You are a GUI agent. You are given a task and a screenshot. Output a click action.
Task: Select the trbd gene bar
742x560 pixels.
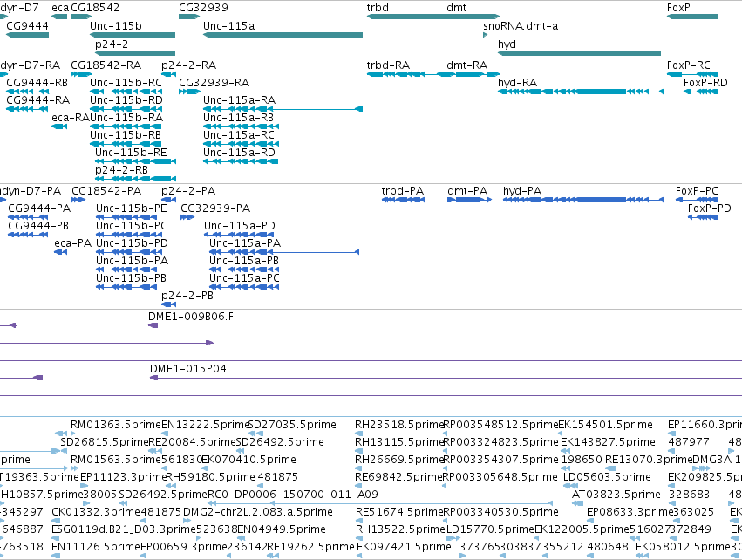[x=406, y=17]
